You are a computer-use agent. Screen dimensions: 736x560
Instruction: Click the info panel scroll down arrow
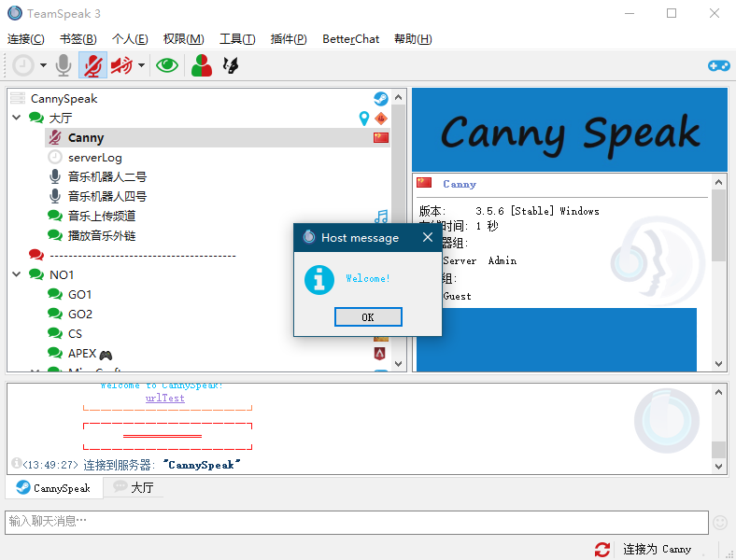pyautogui.click(x=718, y=363)
